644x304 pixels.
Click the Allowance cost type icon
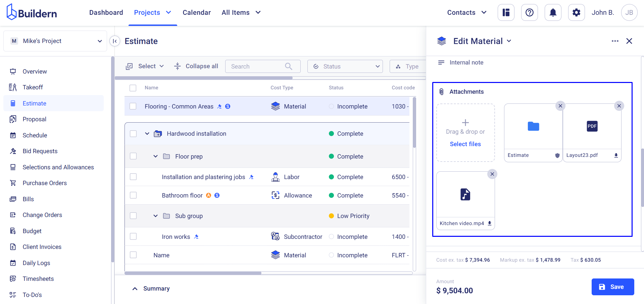click(276, 196)
